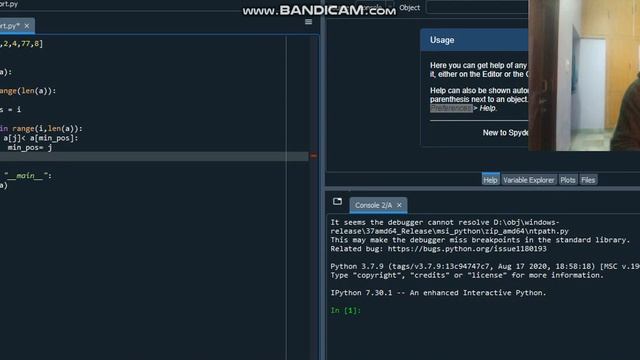Click the Usage heading in Help pane
The height and width of the screenshot is (360, 640).
442,40
